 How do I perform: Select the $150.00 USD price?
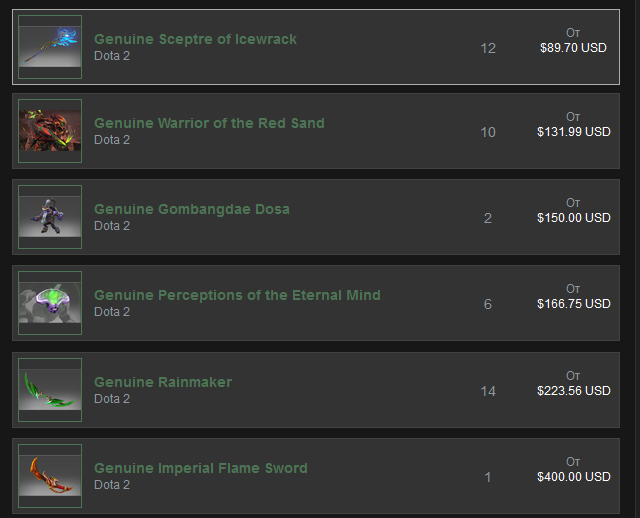point(573,218)
